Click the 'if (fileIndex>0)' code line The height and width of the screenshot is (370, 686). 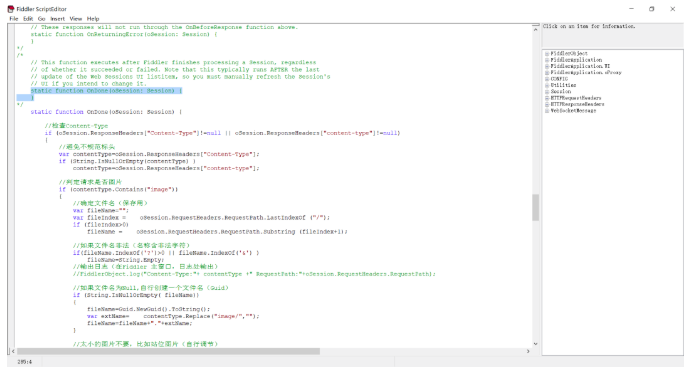pyautogui.click(x=101, y=224)
